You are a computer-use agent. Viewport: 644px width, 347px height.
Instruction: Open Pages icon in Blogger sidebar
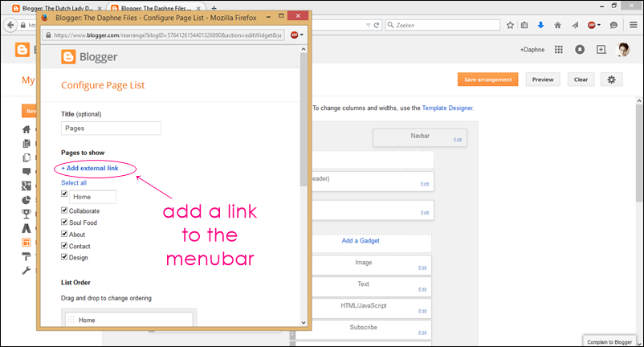(x=26, y=157)
